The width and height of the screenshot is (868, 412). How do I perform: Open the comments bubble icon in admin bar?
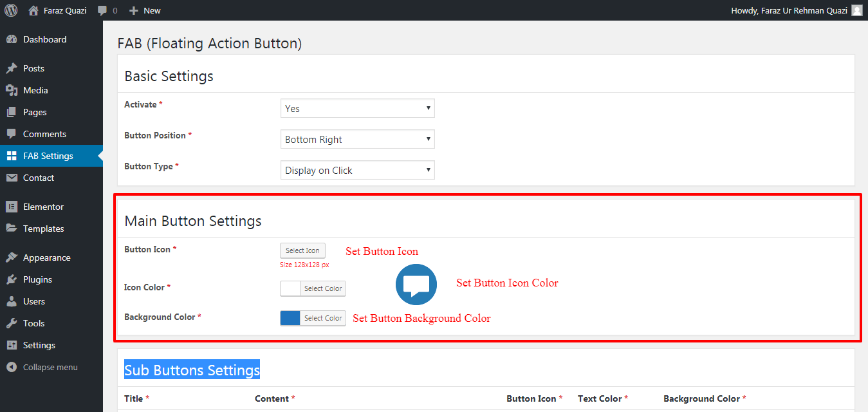point(102,10)
